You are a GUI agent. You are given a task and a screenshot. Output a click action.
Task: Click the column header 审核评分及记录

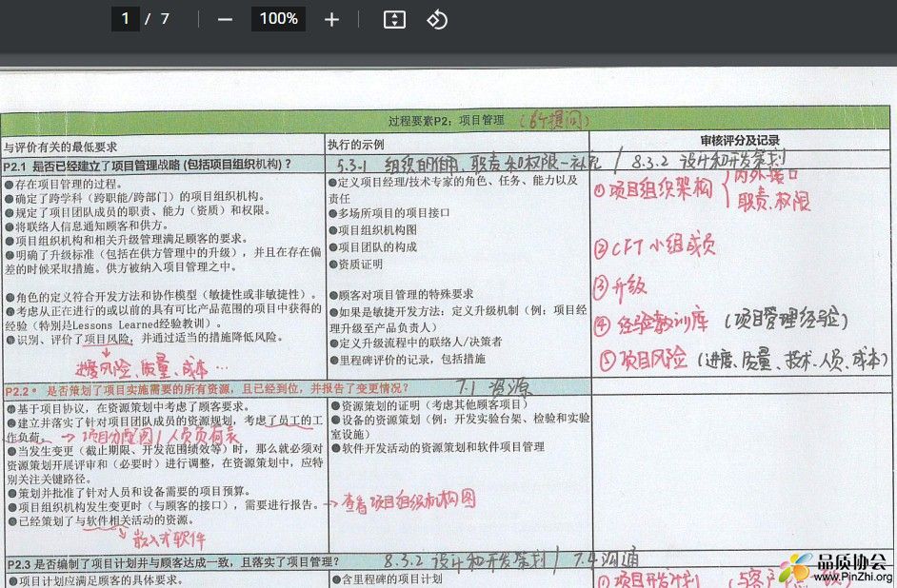(740, 140)
